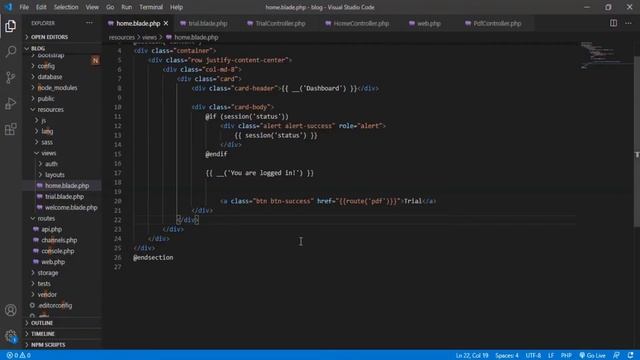Open the Accounts menu icon

[x=11, y=310]
